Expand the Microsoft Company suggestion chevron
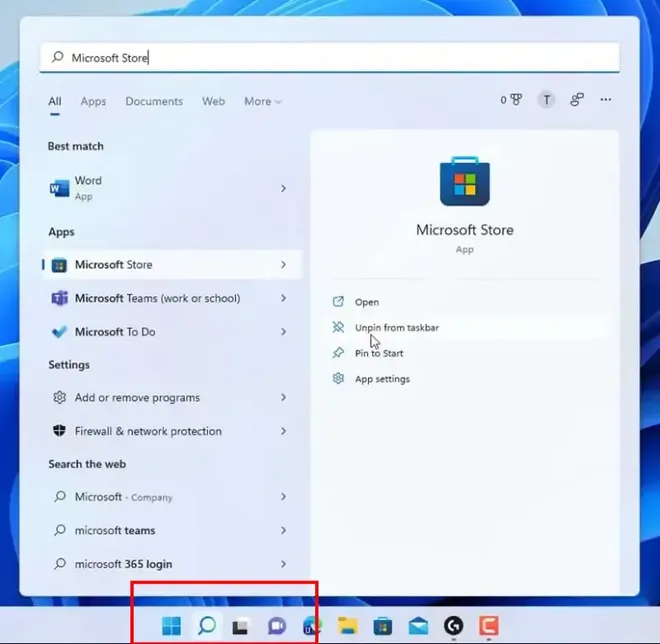Screen dimensions: 660x644 (x=283, y=497)
